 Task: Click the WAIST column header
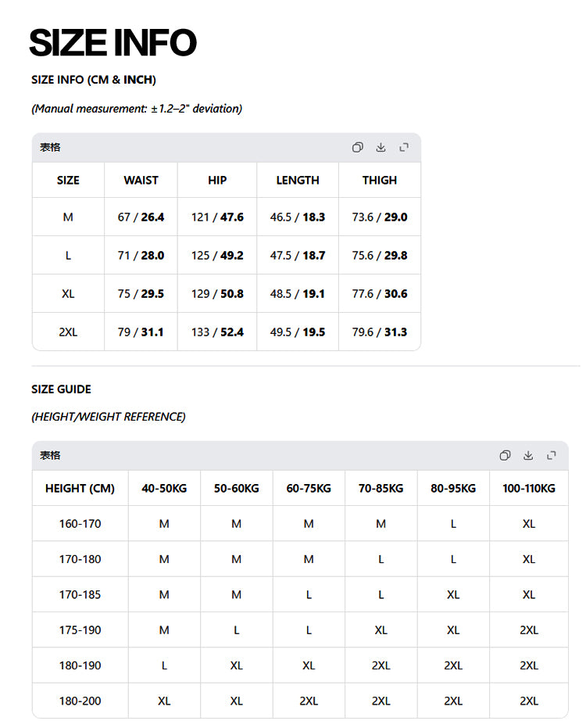coord(141,180)
